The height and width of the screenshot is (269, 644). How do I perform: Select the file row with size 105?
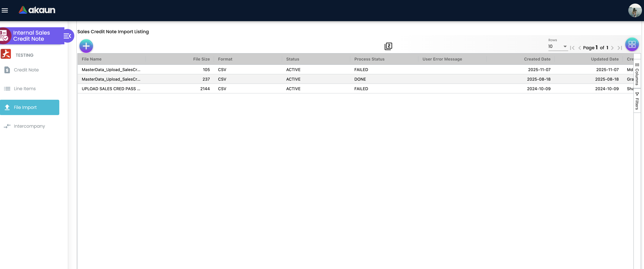(356, 70)
